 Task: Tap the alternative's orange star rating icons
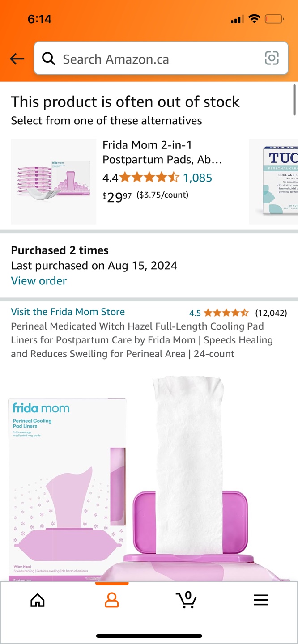click(149, 178)
